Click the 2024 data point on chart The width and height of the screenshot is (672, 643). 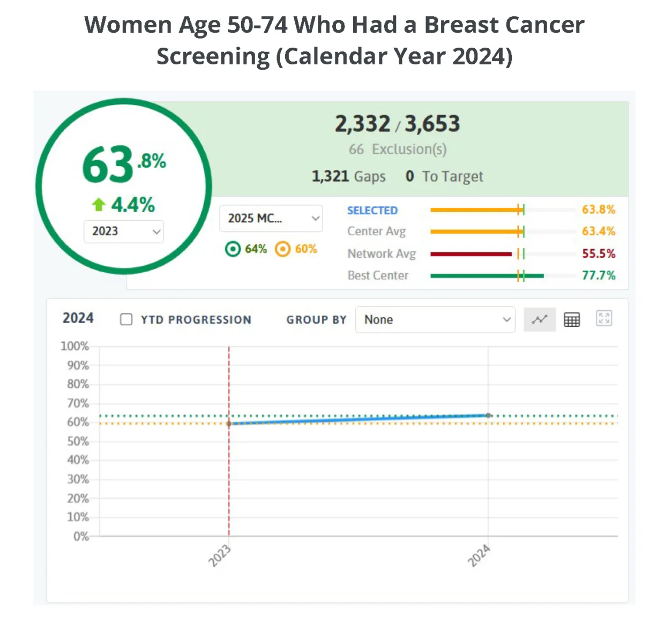[x=488, y=415]
